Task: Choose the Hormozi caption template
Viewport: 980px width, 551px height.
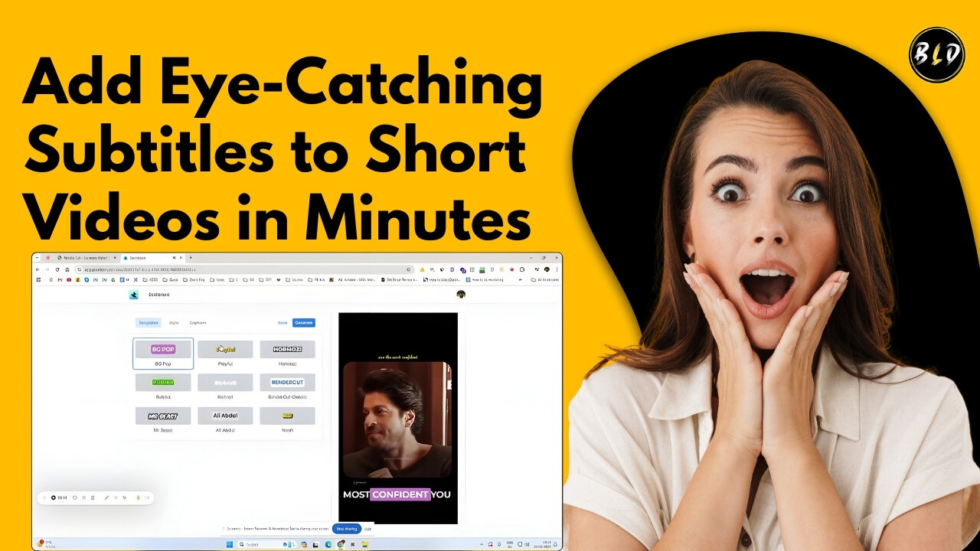Action: pos(287,354)
